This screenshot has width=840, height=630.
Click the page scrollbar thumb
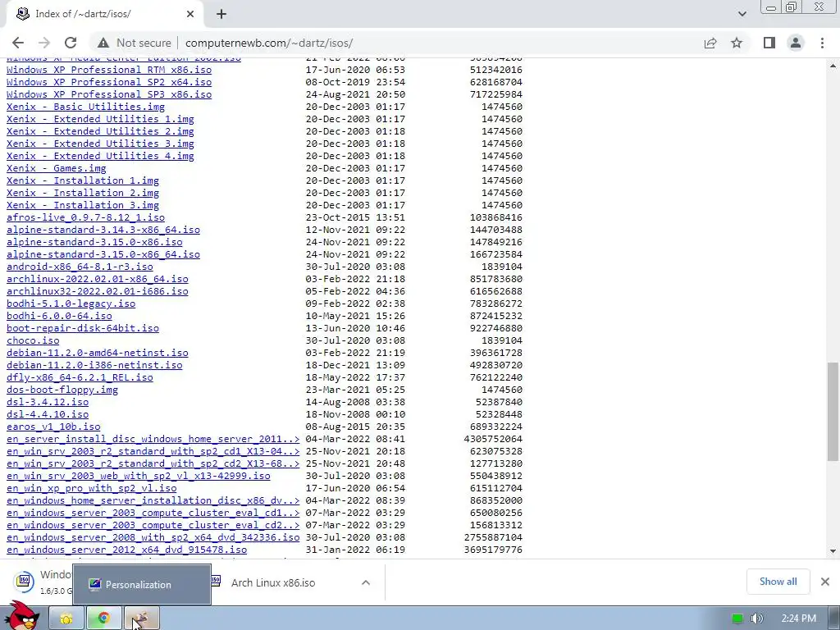833,412
